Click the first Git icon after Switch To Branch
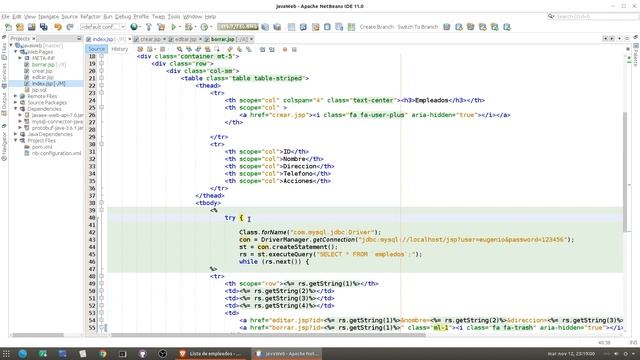This screenshot has width=640, height=360. pyautogui.click(x=447, y=27)
